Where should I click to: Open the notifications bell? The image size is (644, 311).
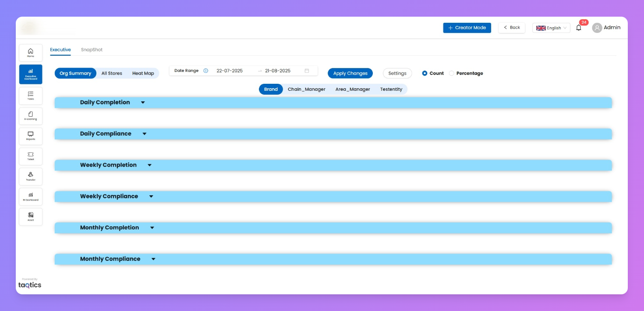(x=579, y=28)
